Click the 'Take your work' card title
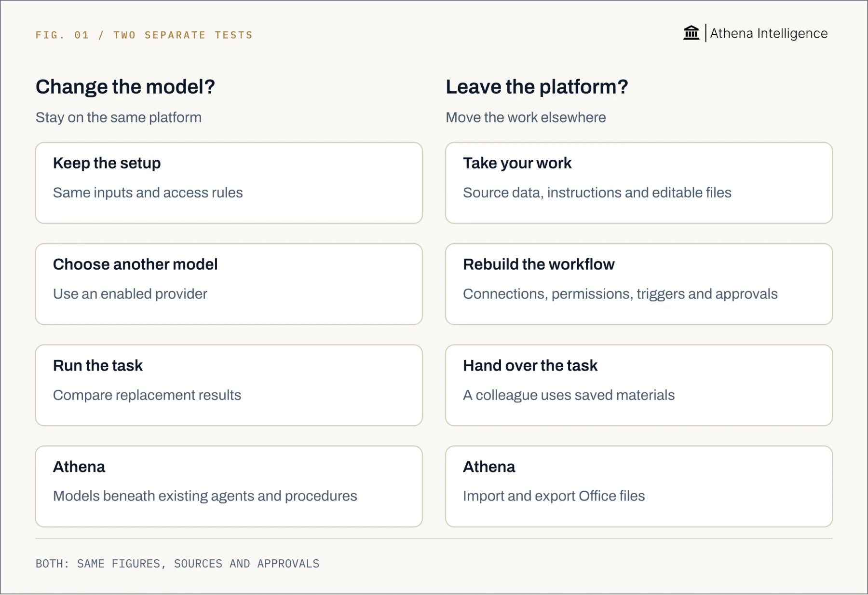Image resolution: width=868 pixels, height=595 pixels. point(517,163)
